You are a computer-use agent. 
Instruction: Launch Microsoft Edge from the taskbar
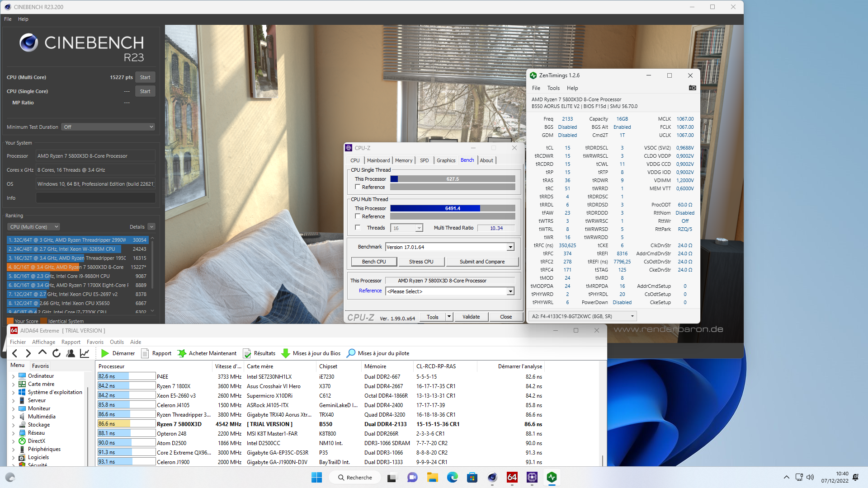(453, 477)
